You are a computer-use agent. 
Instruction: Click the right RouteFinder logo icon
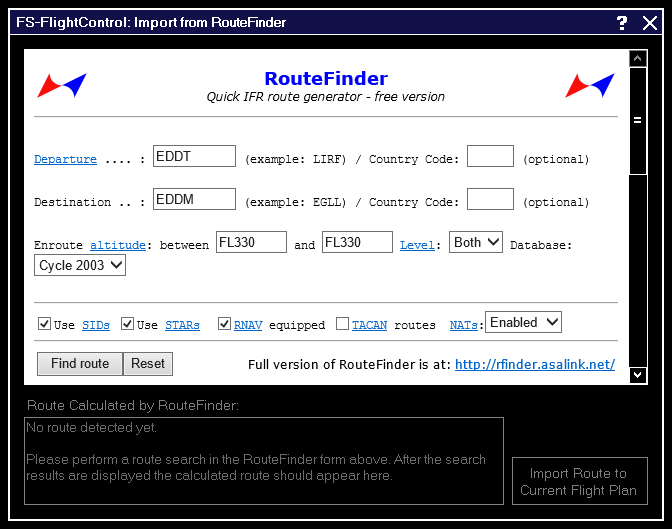[590, 85]
